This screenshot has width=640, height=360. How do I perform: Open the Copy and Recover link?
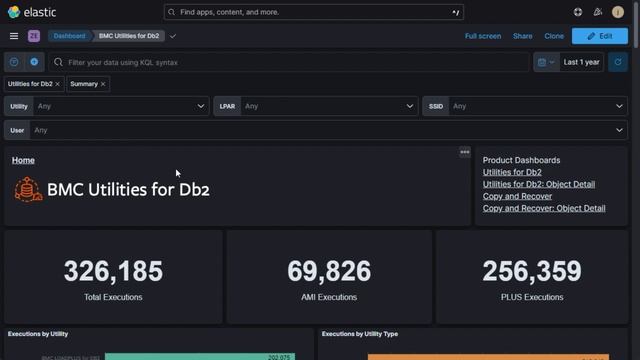coord(517,196)
